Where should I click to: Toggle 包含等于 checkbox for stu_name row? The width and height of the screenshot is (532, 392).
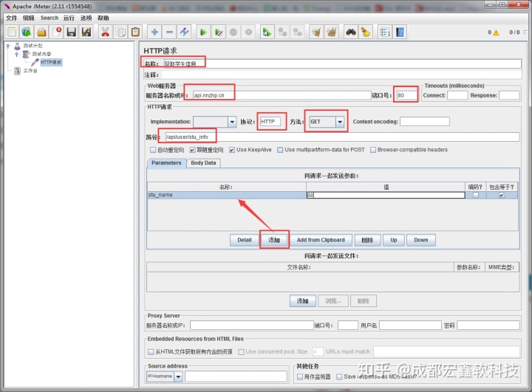click(502, 195)
